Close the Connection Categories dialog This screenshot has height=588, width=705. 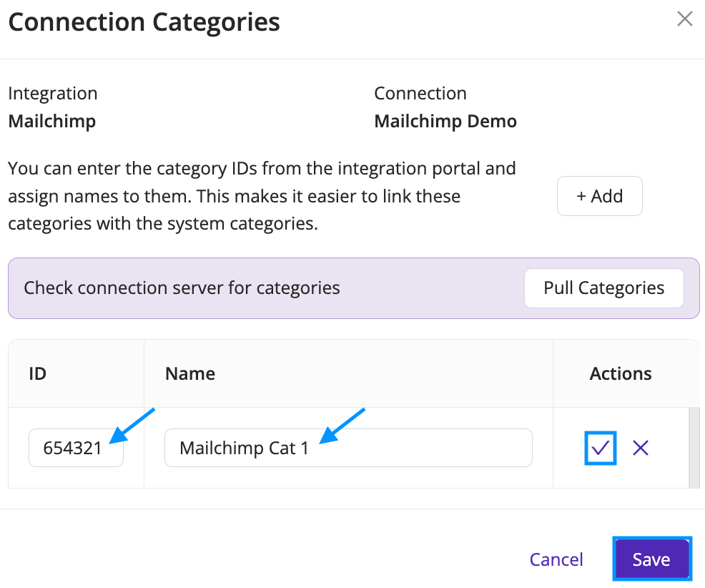684,19
